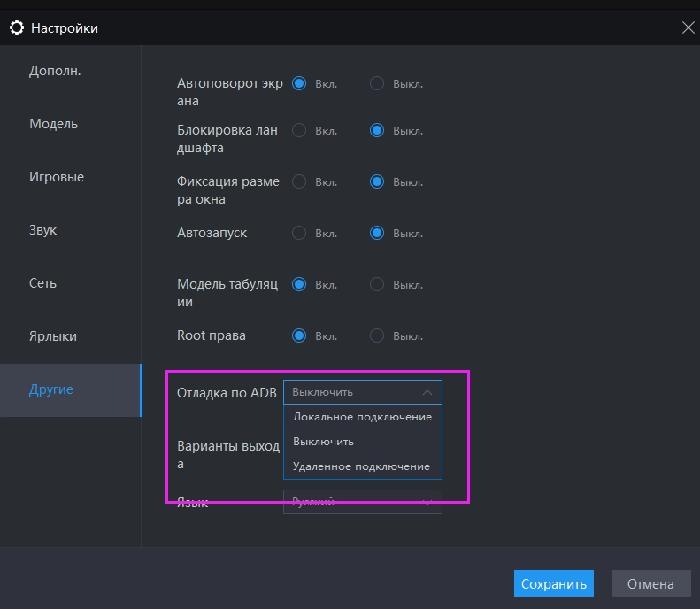This screenshot has height=609, width=700.
Task: Disable Root права with Выкл. radio
Action: click(x=377, y=336)
